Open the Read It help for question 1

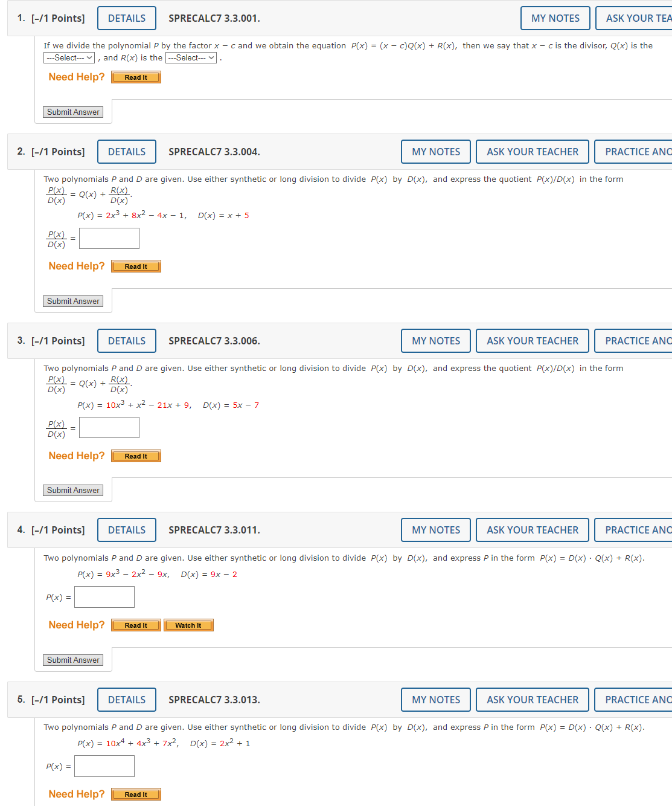[135, 77]
